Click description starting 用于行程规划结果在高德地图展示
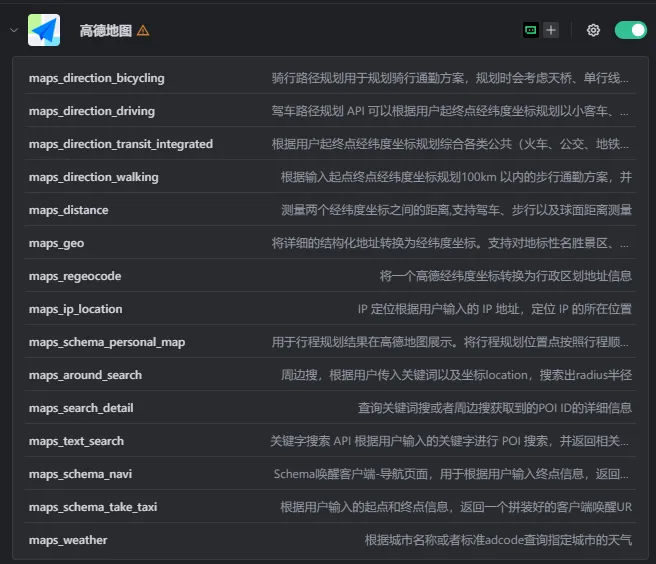This screenshot has height=564, width=656. [x=450, y=342]
